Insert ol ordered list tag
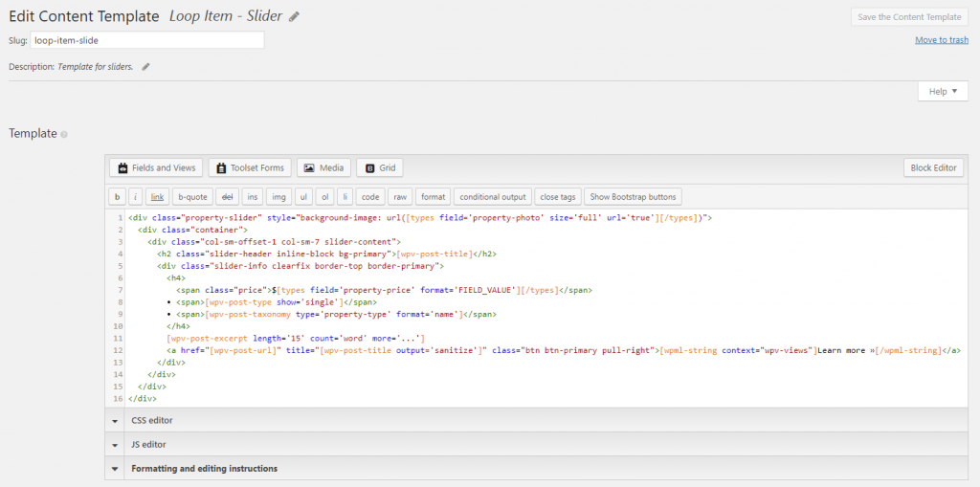This screenshot has width=980, height=487. pos(324,196)
